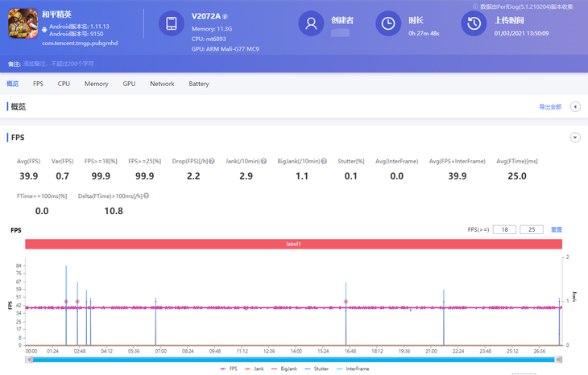This screenshot has width=588, height=375.
Task: Click the upload time history icon
Action: (474, 24)
